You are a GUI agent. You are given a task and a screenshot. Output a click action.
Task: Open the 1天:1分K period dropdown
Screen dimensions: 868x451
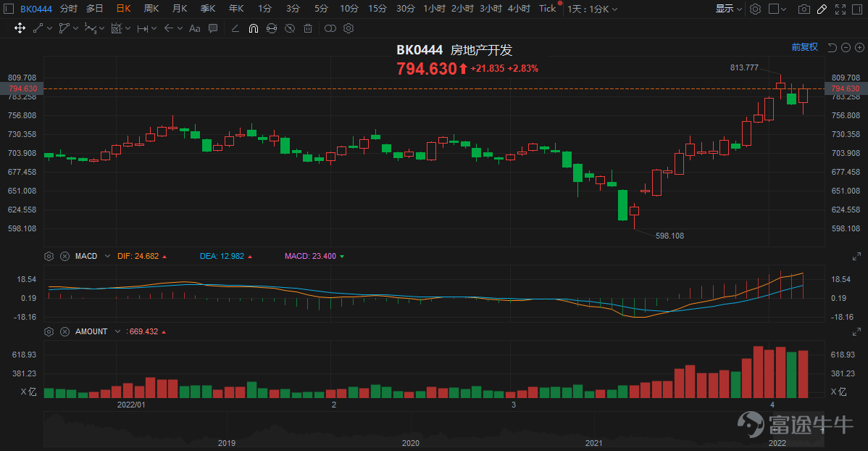point(593,9)
